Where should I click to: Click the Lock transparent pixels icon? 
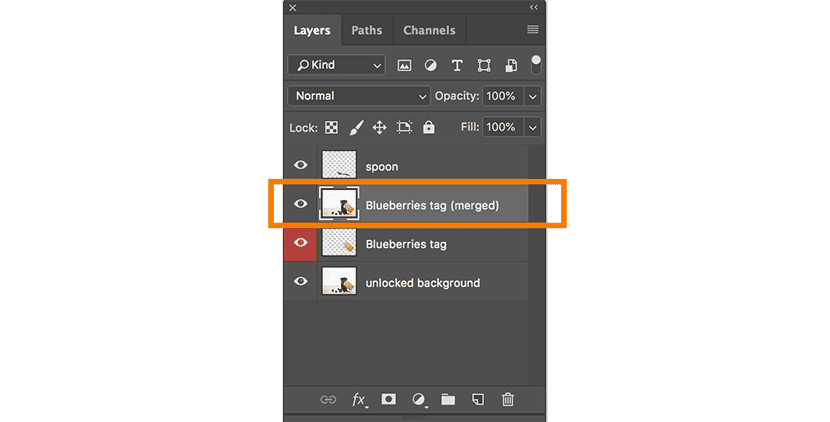[331, 128]
